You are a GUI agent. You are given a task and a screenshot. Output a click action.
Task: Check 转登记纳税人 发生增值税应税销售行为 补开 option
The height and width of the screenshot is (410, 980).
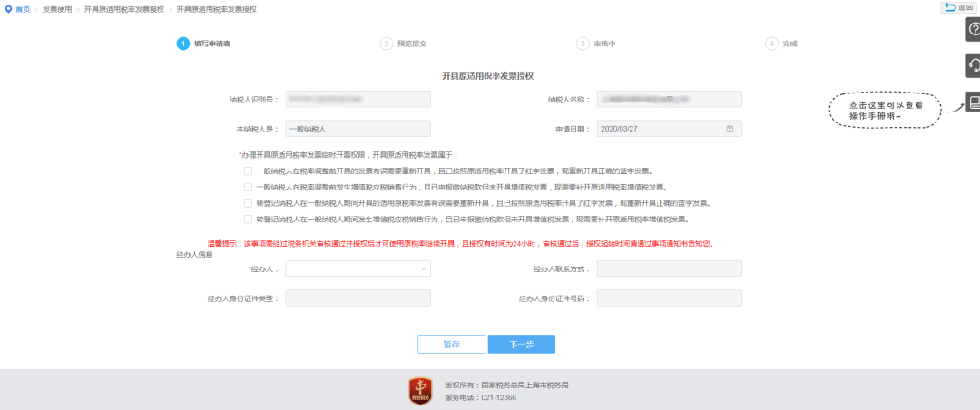tap(248, 220)
